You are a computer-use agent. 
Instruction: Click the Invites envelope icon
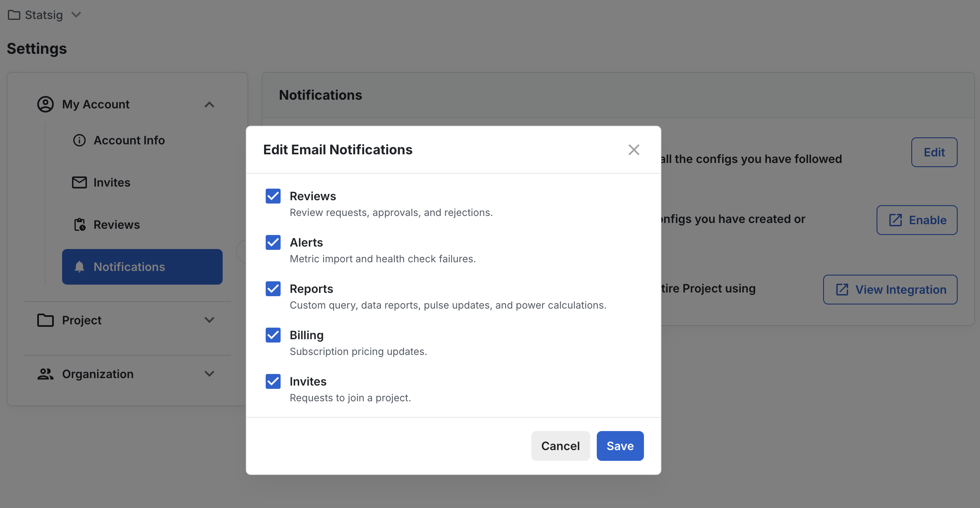coord(79,182)
